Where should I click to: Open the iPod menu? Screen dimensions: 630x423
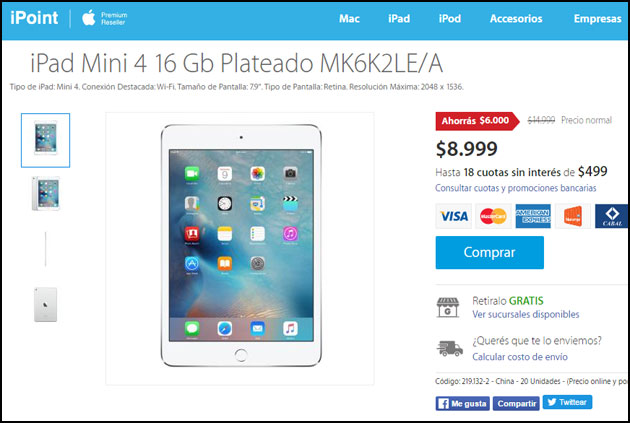point(450,18)
